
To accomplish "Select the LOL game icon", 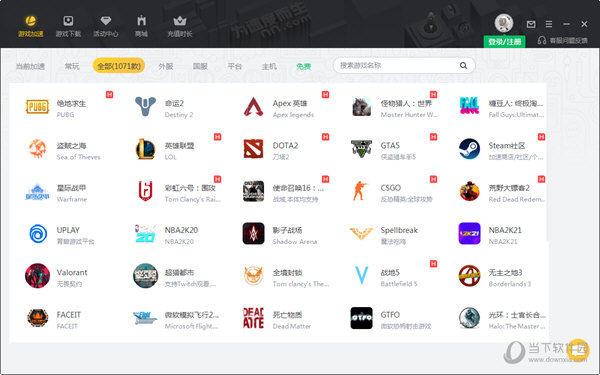I will click(145, 149).
